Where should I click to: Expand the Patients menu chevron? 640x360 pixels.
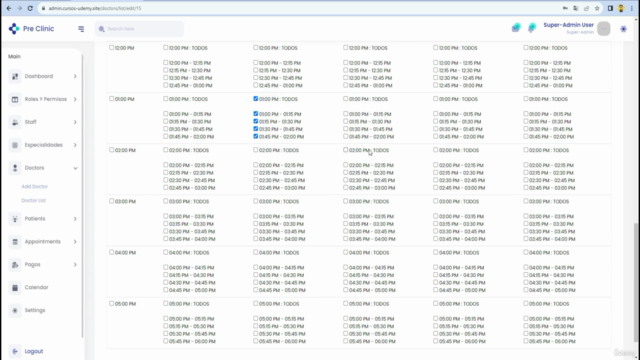75,219
